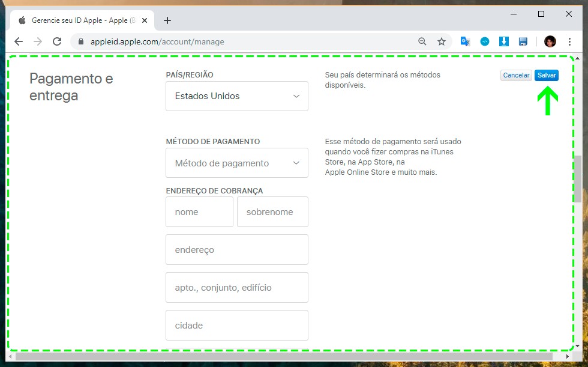The image size is (588, 367).
Task: Open Chrome's three-dot menu
Action: click(569, 41)
